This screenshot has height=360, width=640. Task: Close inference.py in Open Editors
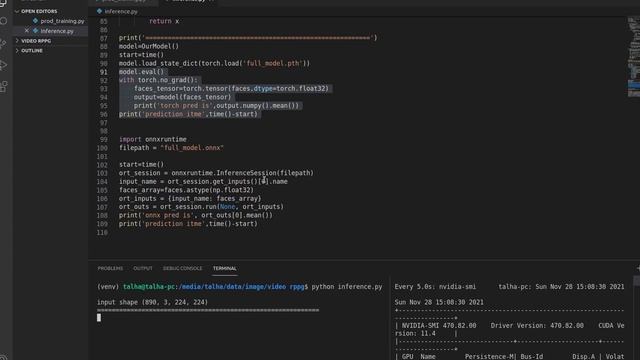[x=27, y=31]
